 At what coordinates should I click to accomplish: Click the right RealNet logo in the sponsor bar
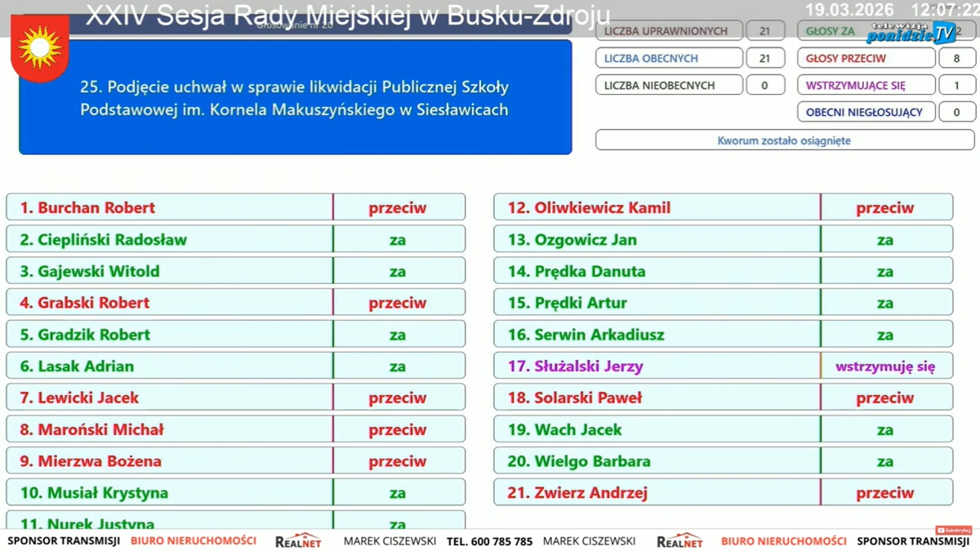click(x=679, y=540)
